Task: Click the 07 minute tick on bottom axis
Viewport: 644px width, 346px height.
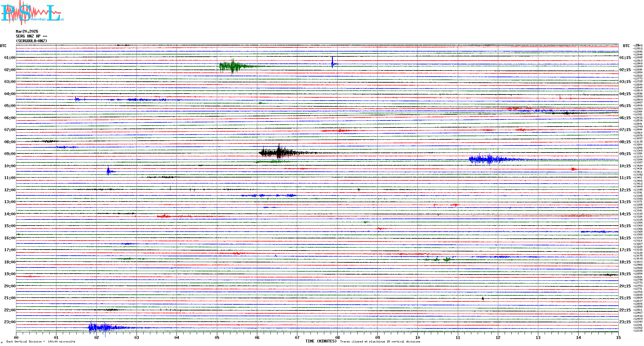Action: pyautogui.click(x=297, y=337)
